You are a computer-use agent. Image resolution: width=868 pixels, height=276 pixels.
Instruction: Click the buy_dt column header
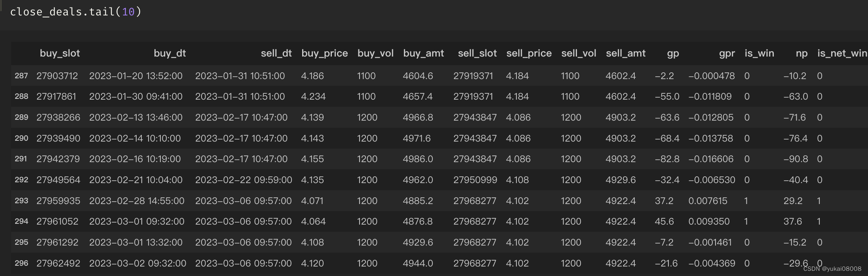click(169, 53)
